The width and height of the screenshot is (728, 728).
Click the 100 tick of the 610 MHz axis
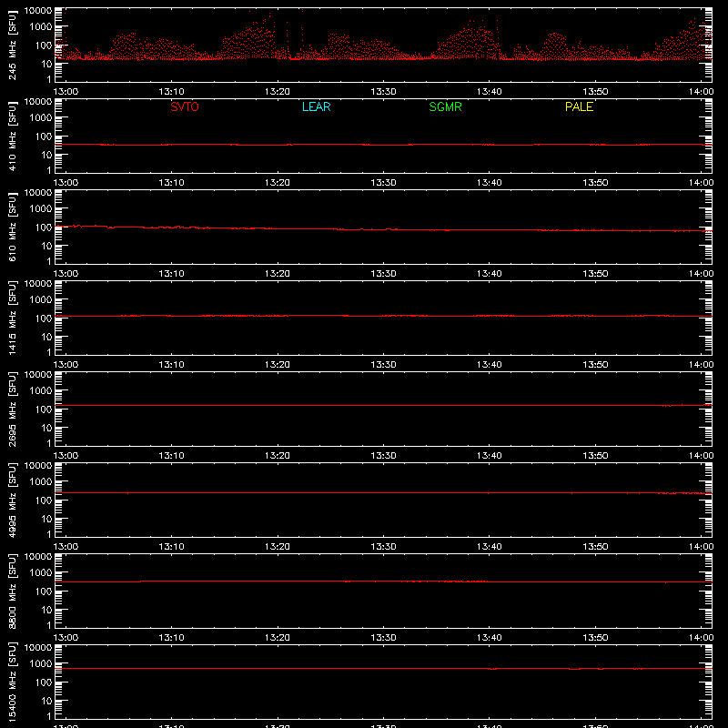(44, 227)
